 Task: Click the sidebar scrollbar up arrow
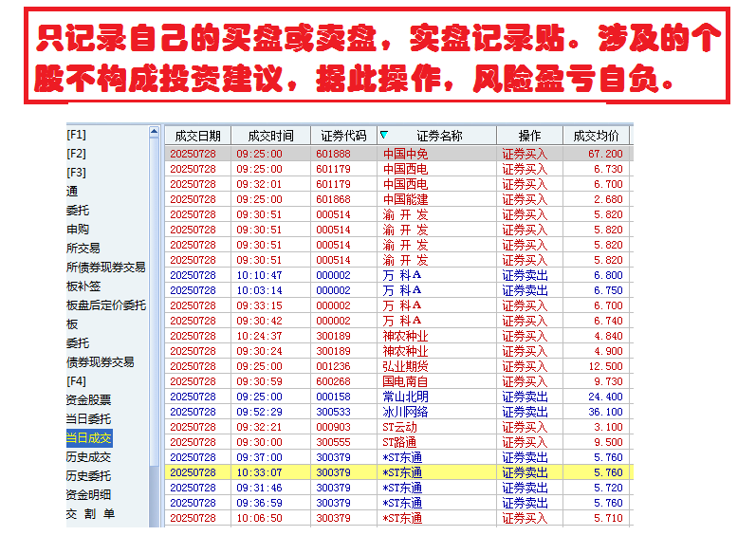154,132
